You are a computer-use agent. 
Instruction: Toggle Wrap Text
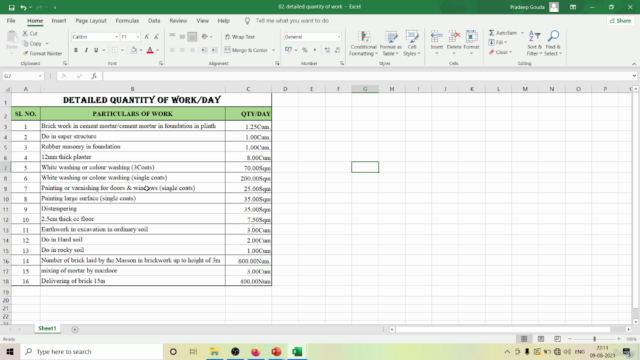tap(240, 37)
